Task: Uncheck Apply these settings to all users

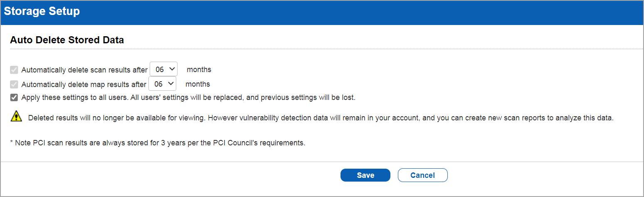Action: point(14,98)
